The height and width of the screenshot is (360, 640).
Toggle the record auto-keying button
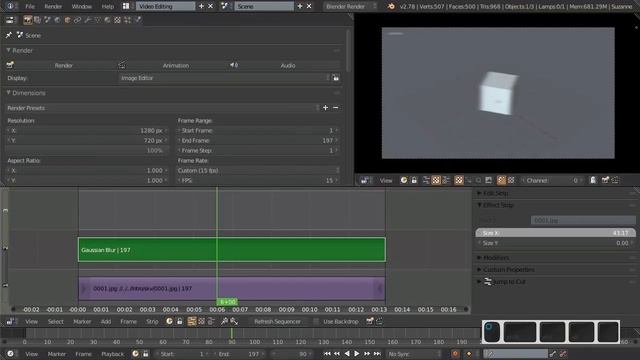[455, 354]
